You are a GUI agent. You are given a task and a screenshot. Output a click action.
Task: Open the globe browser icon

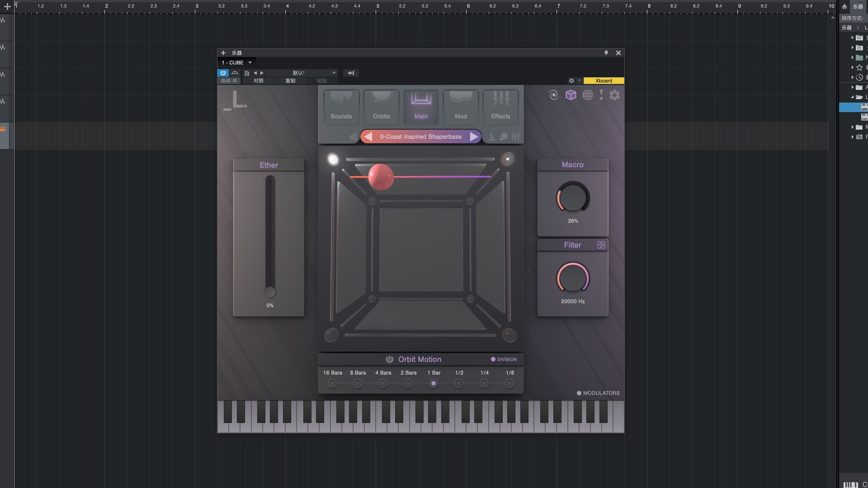[x=587, y=95]
